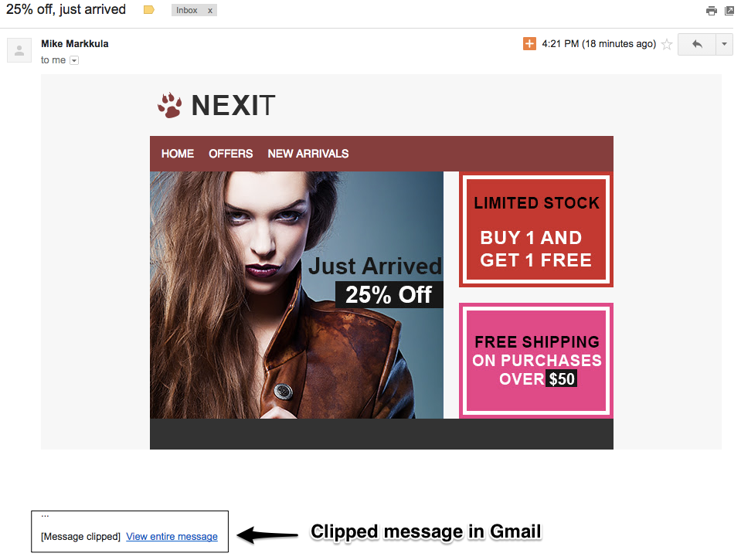Click the orange plus icon beside timestamp
The image size is (741, 560).
point(529,43)
